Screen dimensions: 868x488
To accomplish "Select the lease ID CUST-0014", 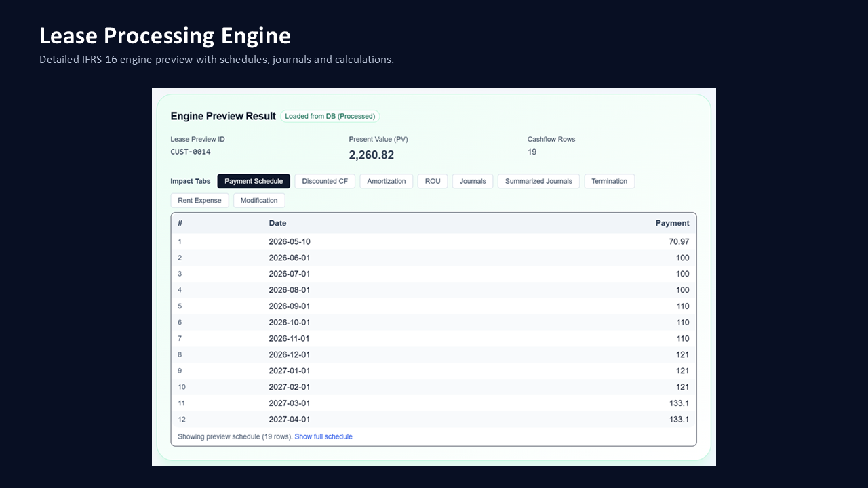I will coord(191,152).
